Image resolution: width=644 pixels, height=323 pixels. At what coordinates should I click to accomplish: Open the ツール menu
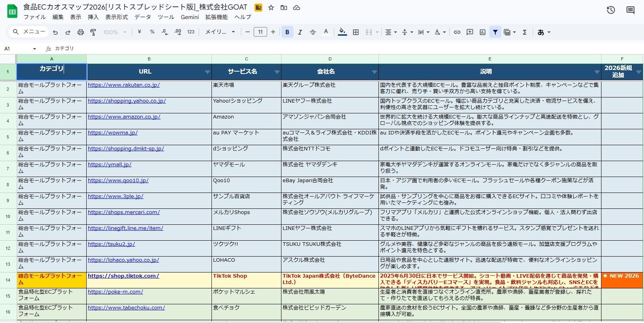coord(166,17)
